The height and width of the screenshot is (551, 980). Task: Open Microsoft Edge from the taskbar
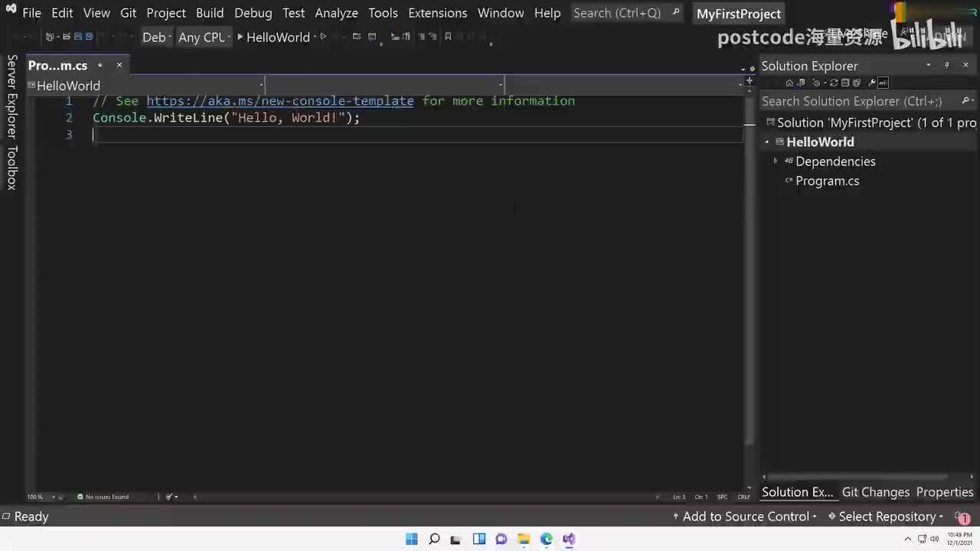[546, 539]
